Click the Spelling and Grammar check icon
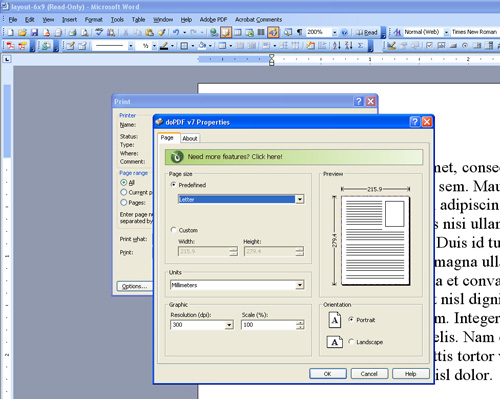Image resolution: width=500 pixels, height=399 pixels. tap(99, 32)
